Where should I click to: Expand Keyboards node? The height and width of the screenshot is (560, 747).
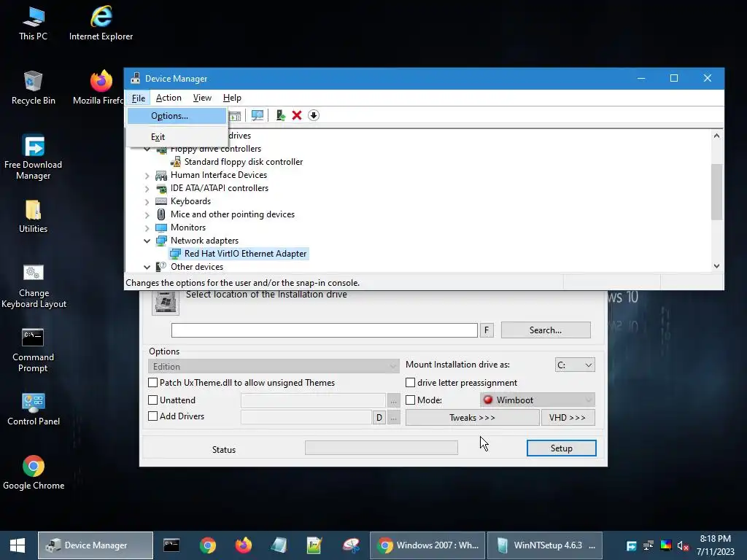click(147, 202)
